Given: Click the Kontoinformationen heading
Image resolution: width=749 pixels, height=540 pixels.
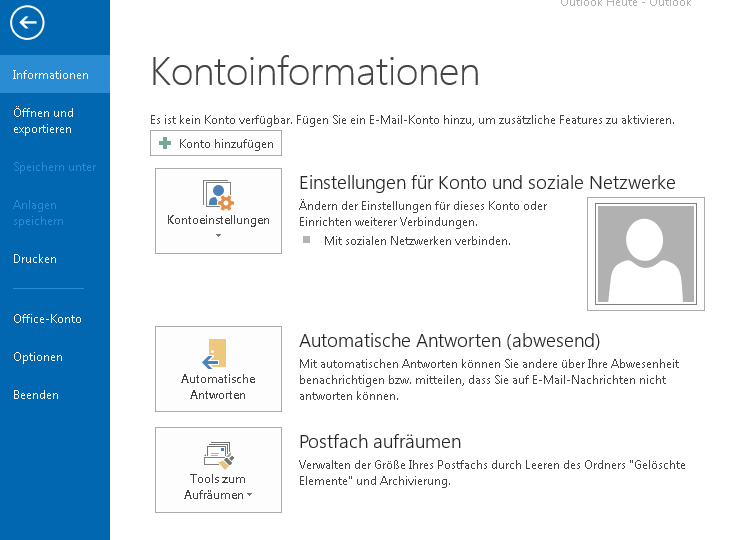Looking at the screenshot, I should coord(315,72).
